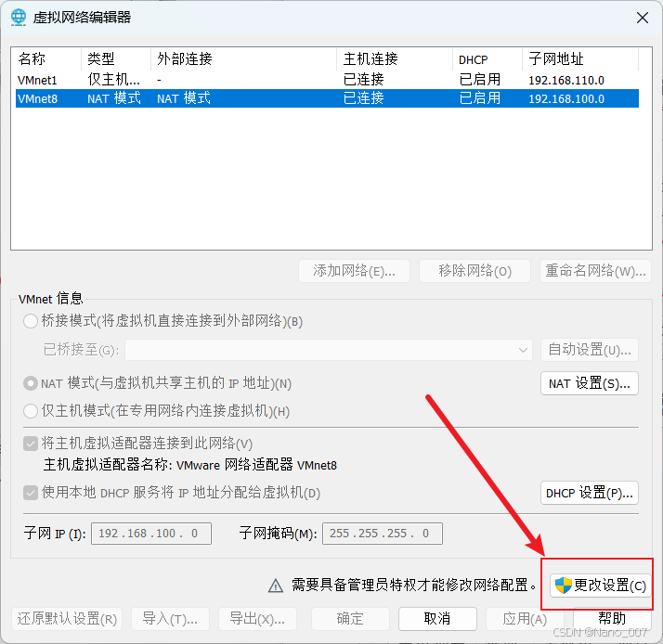This screenshot has width=663, height=644.
Task: Click 还原默认设置(R) button
Action: (x=67, y=619)
